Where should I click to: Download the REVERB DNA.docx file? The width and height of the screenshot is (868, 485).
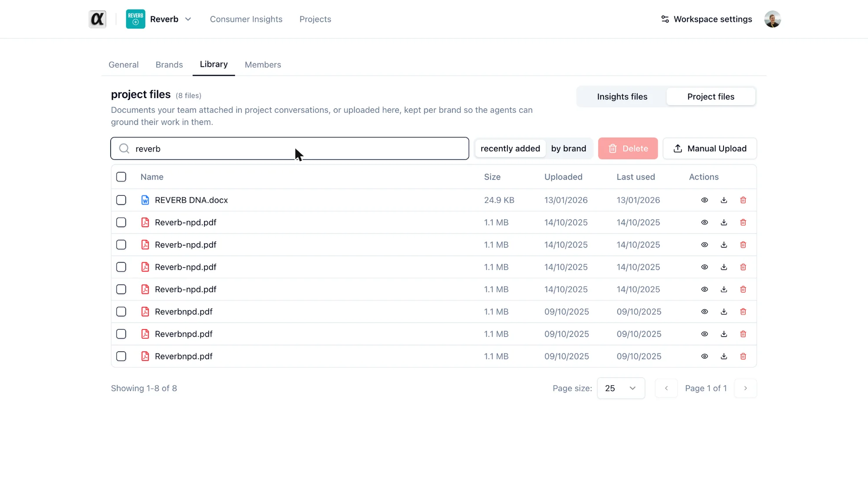point(723,200)
